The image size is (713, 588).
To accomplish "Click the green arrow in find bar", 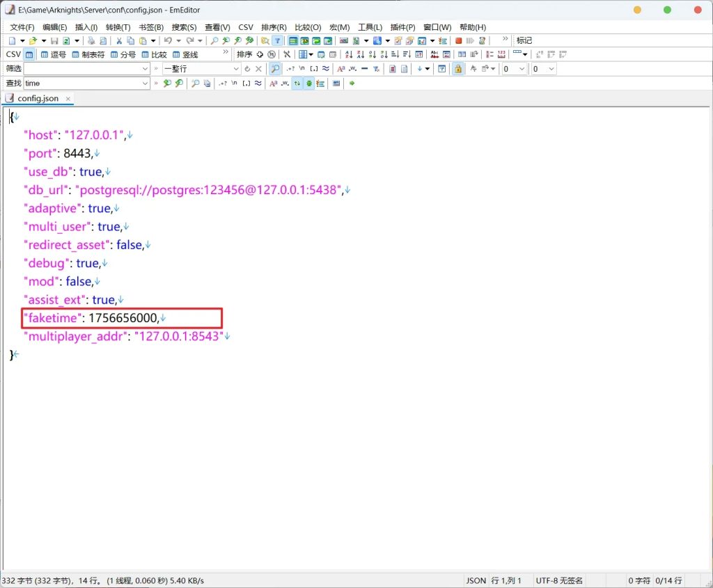I will tap(352, 84).
